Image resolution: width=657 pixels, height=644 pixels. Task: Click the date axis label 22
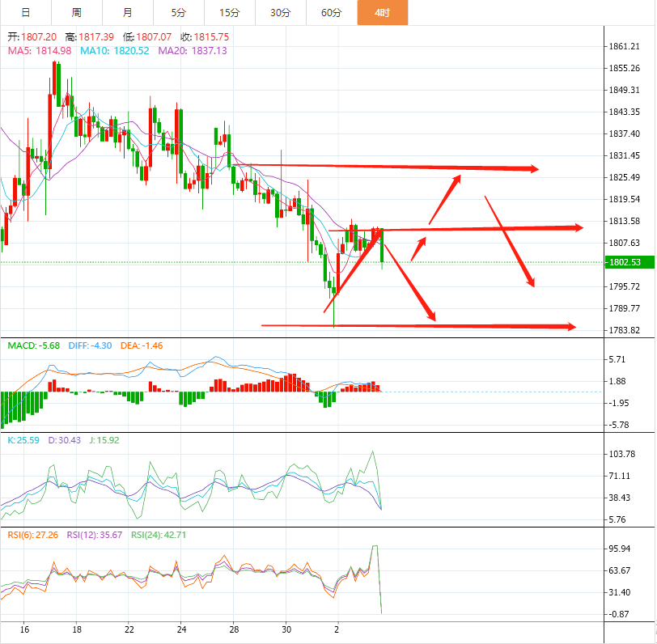coord(129,629)
